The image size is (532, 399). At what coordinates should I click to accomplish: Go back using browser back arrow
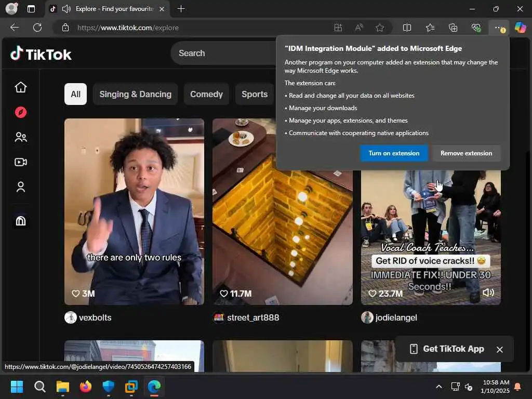[14, 28]
